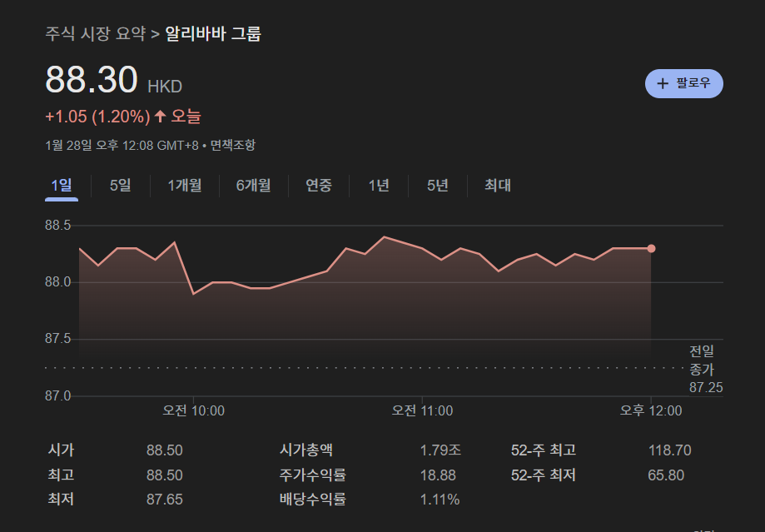Switch to the 1개월 chart range tab
The height and width of the screenshot is (532, 765).
tap(185, 186)
